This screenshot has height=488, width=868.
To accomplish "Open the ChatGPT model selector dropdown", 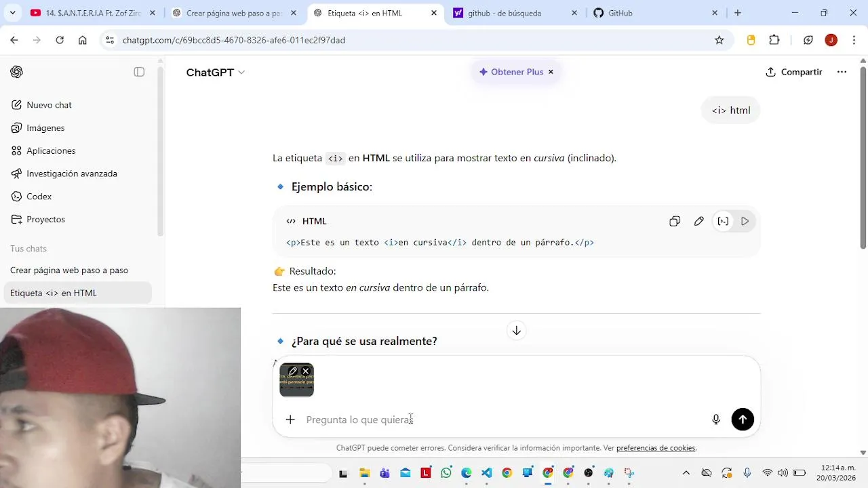I will pyautogui.click(x=216, y=73).
